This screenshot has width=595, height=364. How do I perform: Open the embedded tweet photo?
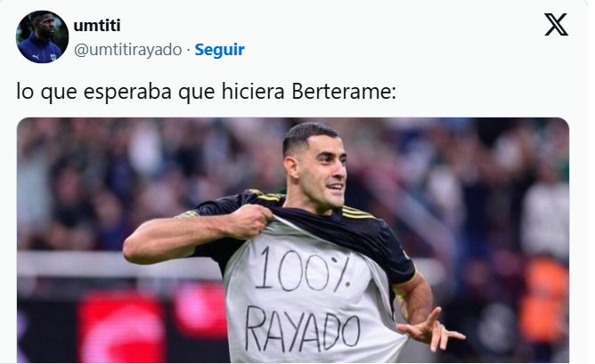coord(293,240)
